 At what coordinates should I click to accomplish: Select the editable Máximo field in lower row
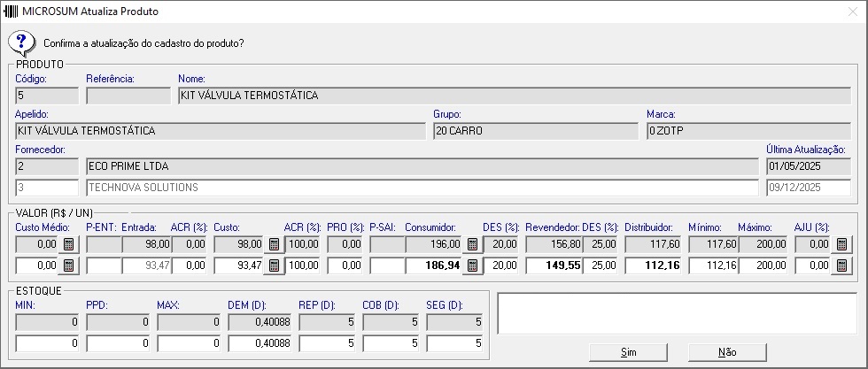tap(763, 265)
